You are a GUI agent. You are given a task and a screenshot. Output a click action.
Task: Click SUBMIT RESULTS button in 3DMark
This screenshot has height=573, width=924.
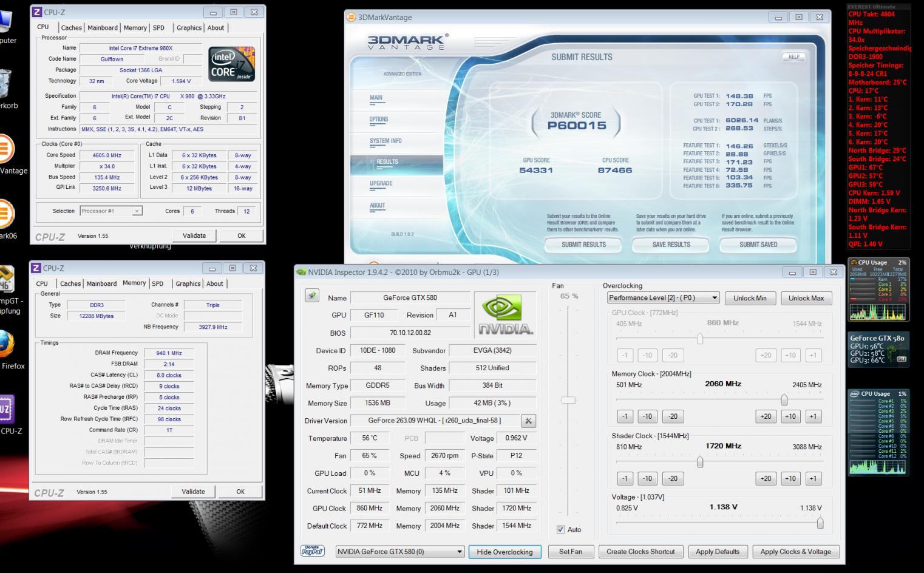(x=583, y=245)
